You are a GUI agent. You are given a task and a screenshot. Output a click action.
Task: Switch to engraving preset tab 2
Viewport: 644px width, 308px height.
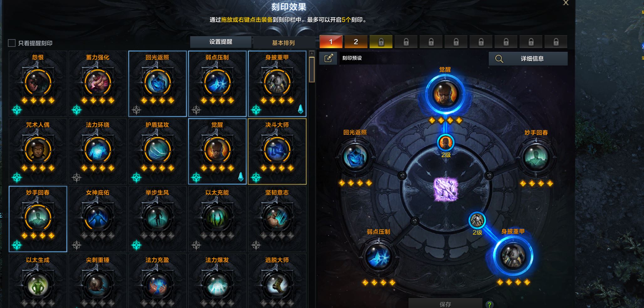point(356,42)
